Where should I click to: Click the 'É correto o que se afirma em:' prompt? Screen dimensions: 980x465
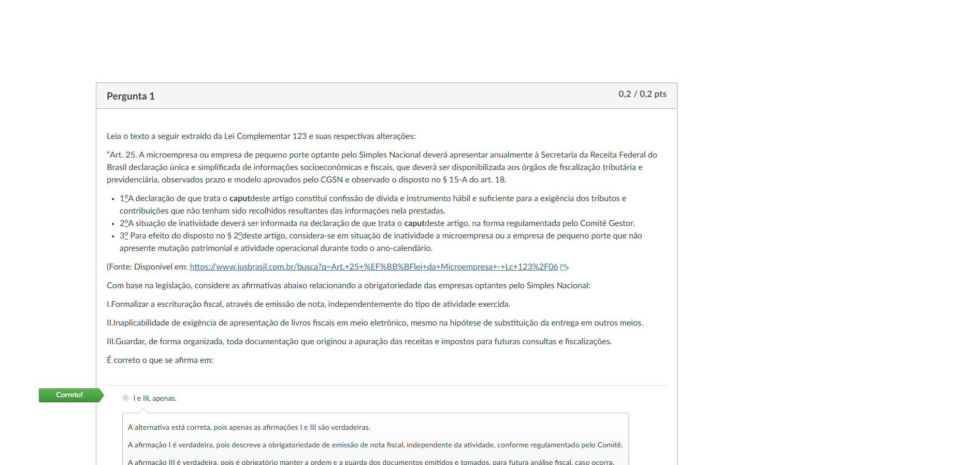point(160,360)
